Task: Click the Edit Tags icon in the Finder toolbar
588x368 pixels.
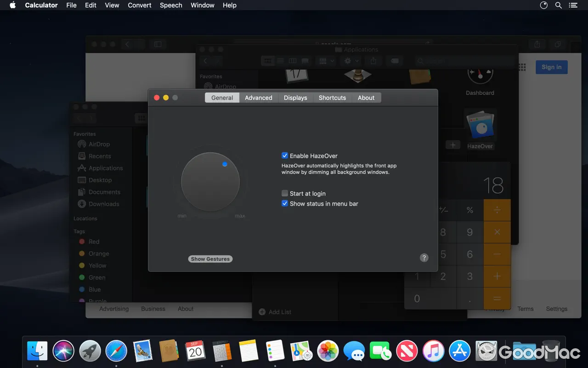Action: tap(395, 60)
